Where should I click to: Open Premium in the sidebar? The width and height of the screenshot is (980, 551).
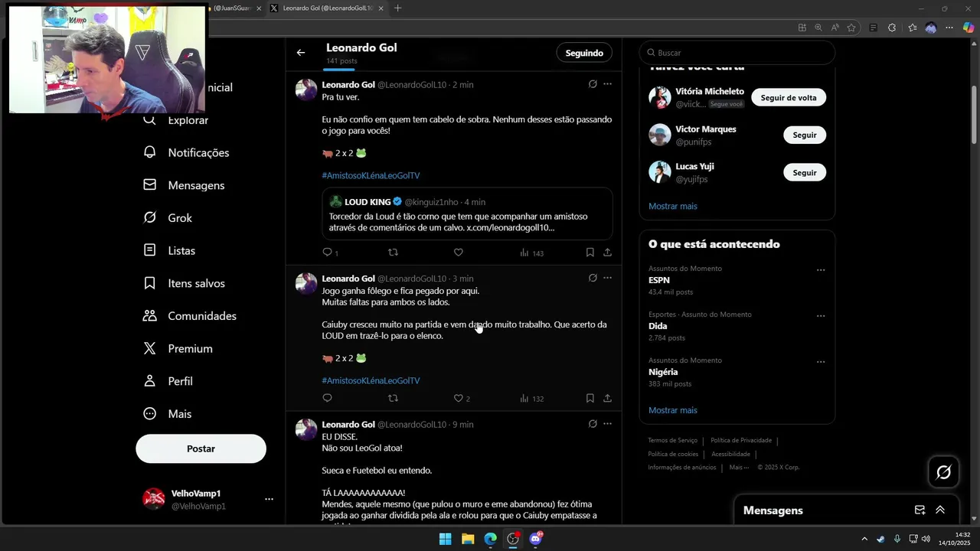pos(178,348)
